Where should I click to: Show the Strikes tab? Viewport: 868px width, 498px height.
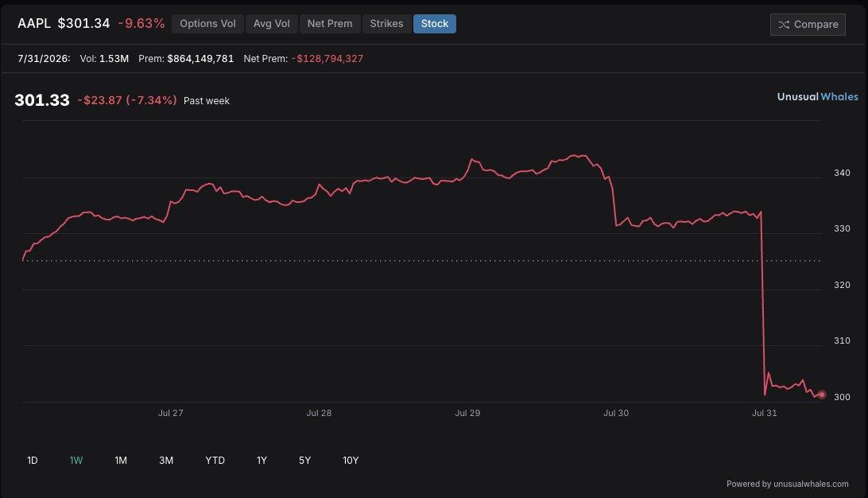coord(386,24)
